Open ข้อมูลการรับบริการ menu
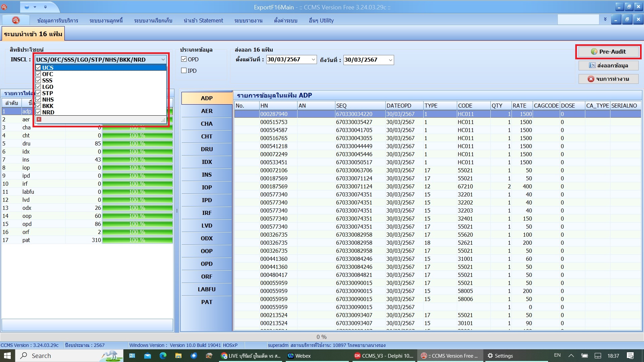 (58, 20)
